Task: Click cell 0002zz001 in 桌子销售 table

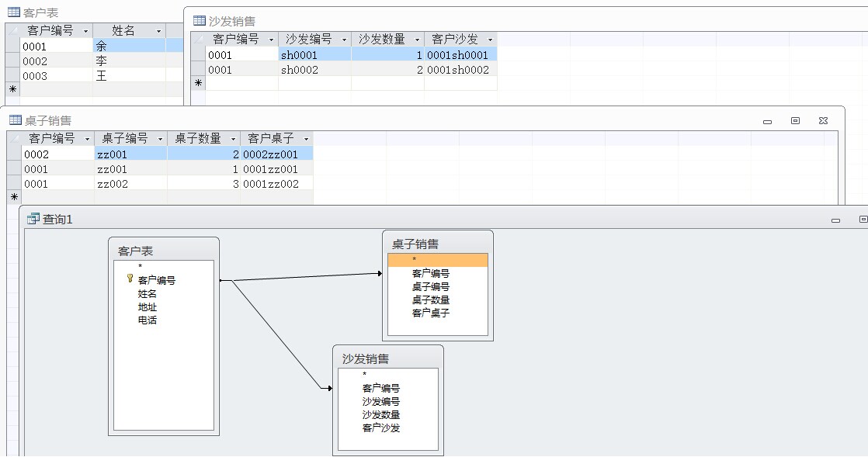Action: click(277, 154)
